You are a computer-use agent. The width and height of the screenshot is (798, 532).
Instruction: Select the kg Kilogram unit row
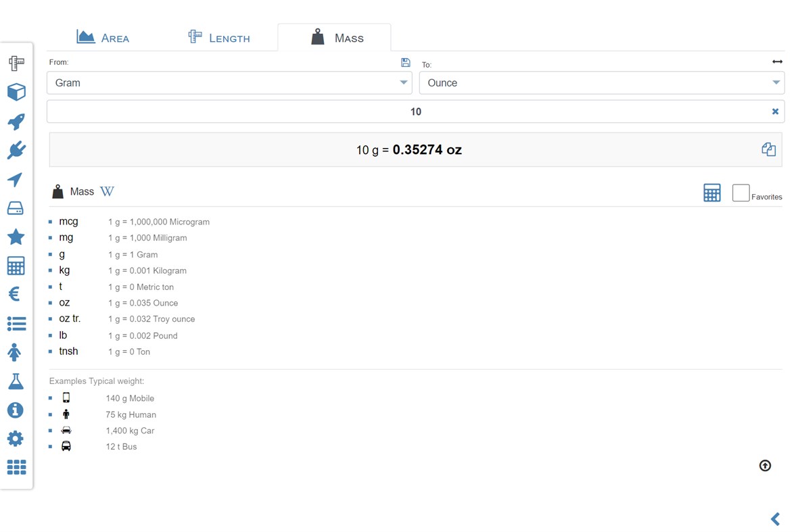click(x=118, y=270)
